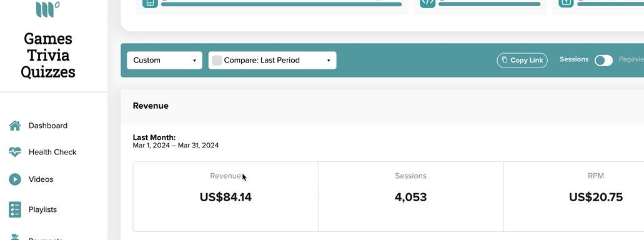Tick the Compare checkbox square

[x=217, y=61]
